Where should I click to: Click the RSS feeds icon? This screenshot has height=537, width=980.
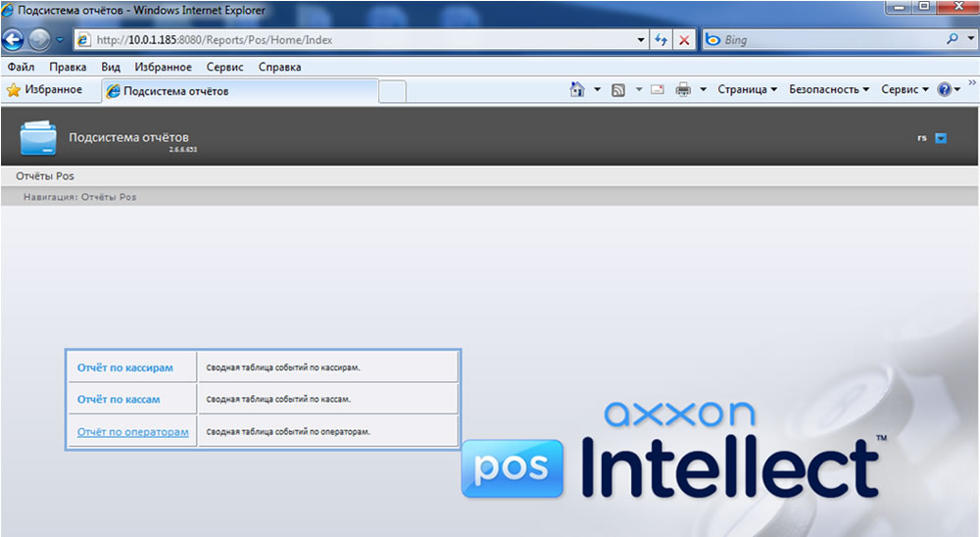click(618, 90)
